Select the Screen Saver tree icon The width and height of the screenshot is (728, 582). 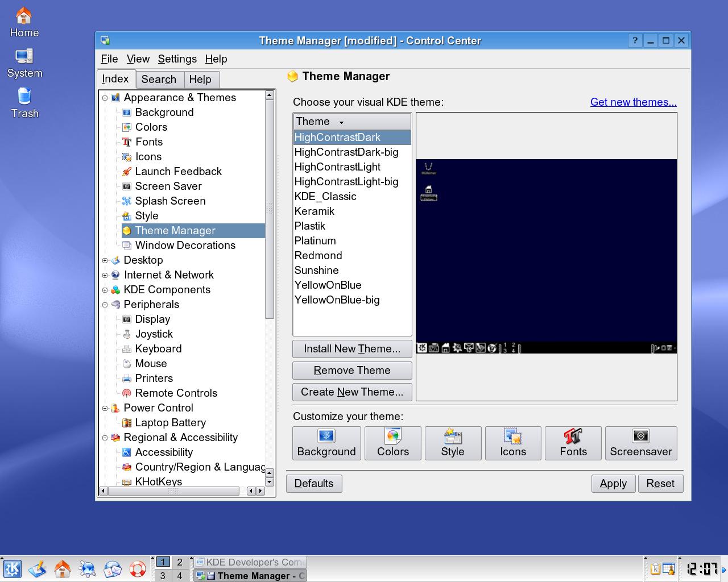(127, 186)
